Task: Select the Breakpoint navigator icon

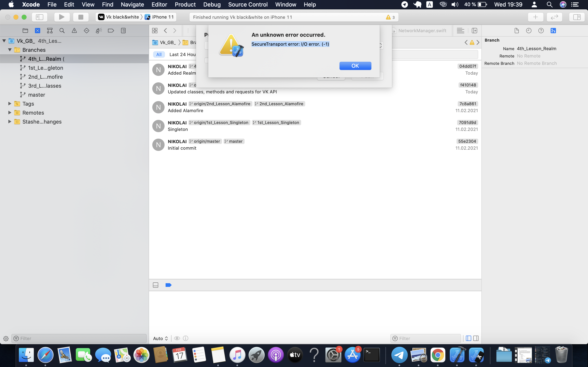Action: (111, 31)
